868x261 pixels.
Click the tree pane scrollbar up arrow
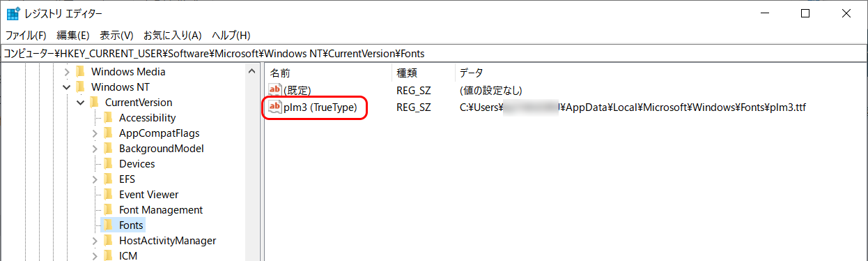251,70
